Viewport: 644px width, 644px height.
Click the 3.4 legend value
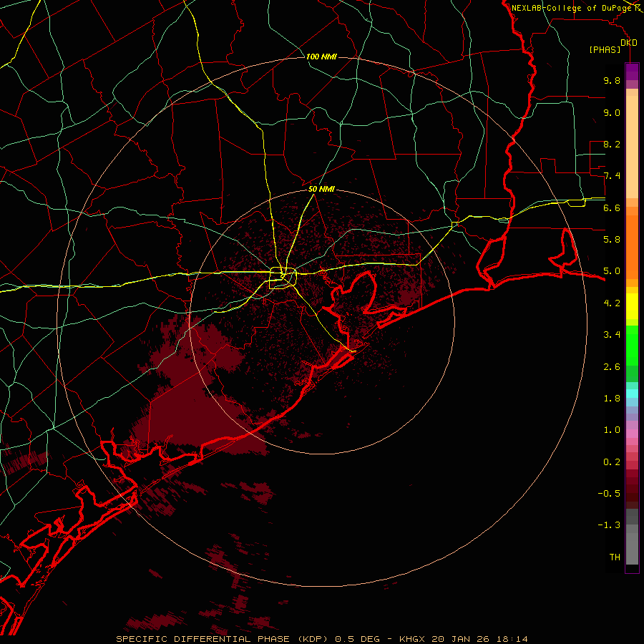612,335
